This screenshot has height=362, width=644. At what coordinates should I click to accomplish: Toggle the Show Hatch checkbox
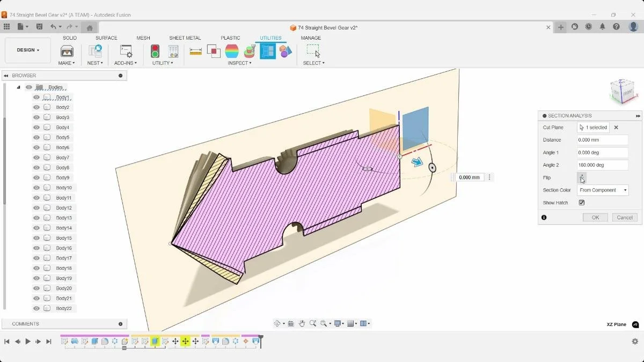(x=582, y=203)
